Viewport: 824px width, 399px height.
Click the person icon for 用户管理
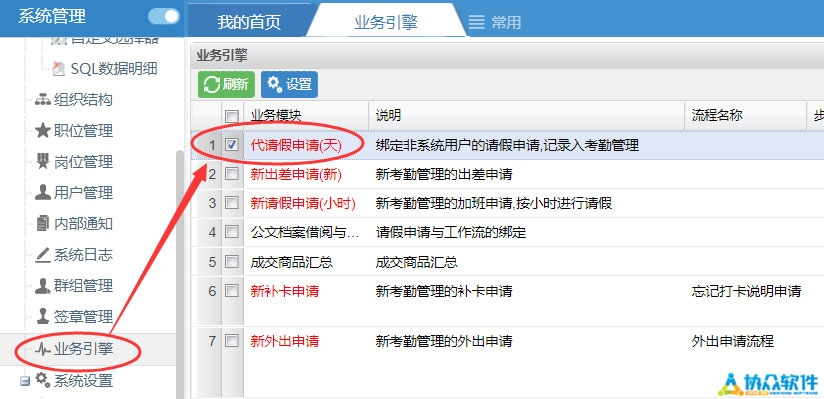tap(43, 192)
